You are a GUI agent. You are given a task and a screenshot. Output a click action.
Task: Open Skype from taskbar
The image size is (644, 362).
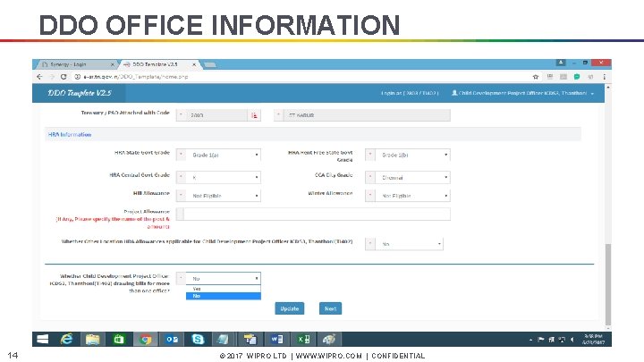click(x=198, y=339)
